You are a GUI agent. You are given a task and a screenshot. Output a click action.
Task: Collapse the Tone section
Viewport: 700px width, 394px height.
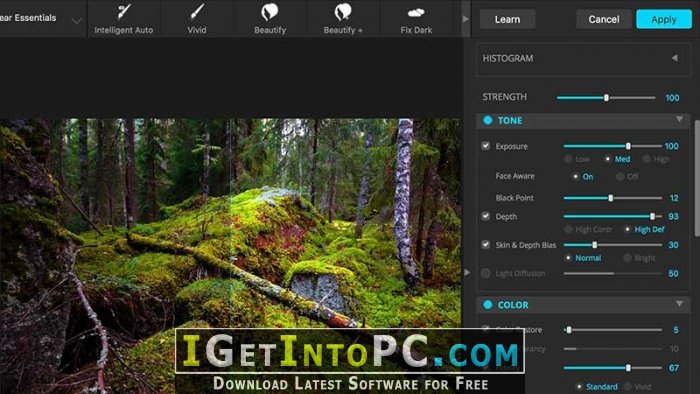(679, 119)
